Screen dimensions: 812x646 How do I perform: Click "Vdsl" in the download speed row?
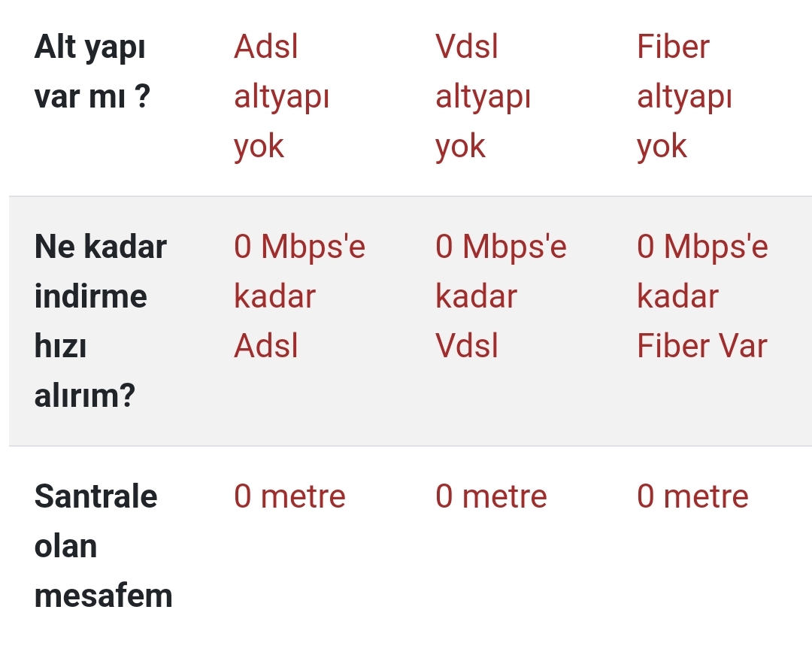tap(466, 347)
